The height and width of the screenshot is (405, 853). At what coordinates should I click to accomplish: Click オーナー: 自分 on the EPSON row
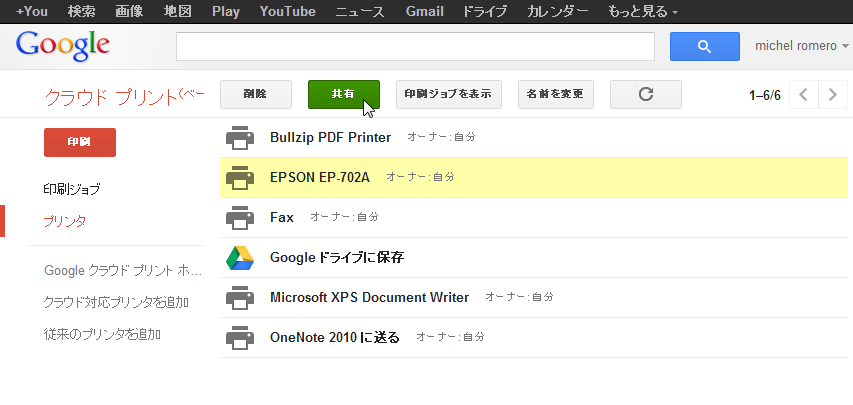[x=421, y=177]
